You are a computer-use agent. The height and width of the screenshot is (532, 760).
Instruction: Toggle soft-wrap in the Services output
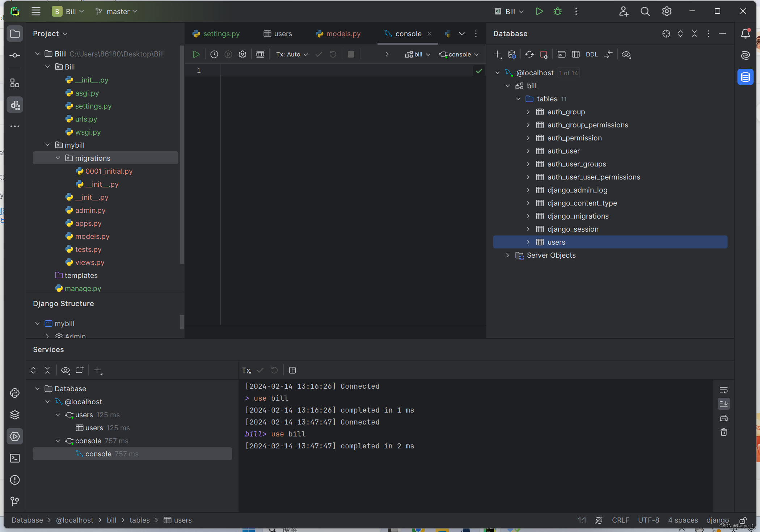[724, 390]
